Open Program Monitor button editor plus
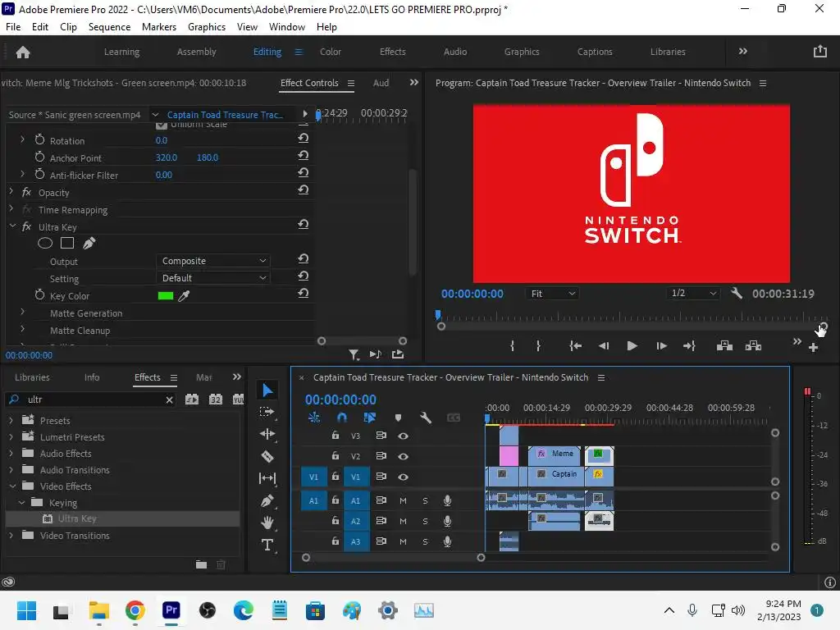This screenshot has height=630, width=840. point(813,348)
